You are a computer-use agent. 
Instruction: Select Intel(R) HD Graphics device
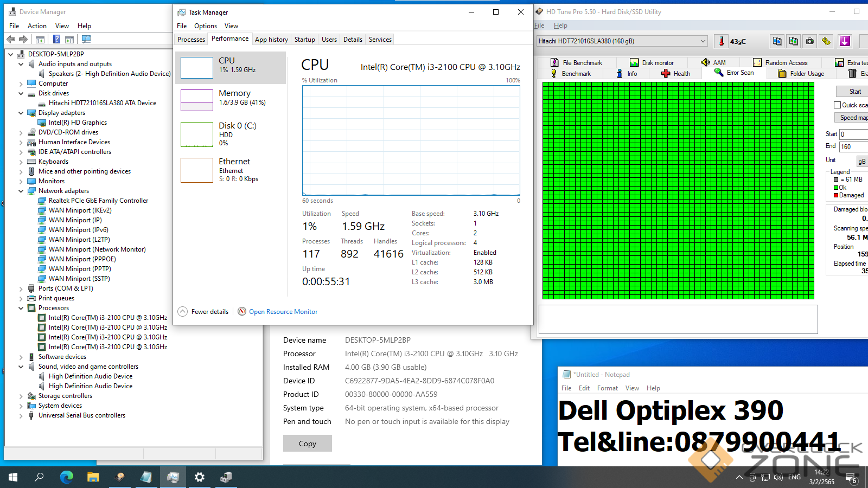[x=78, y=123]
